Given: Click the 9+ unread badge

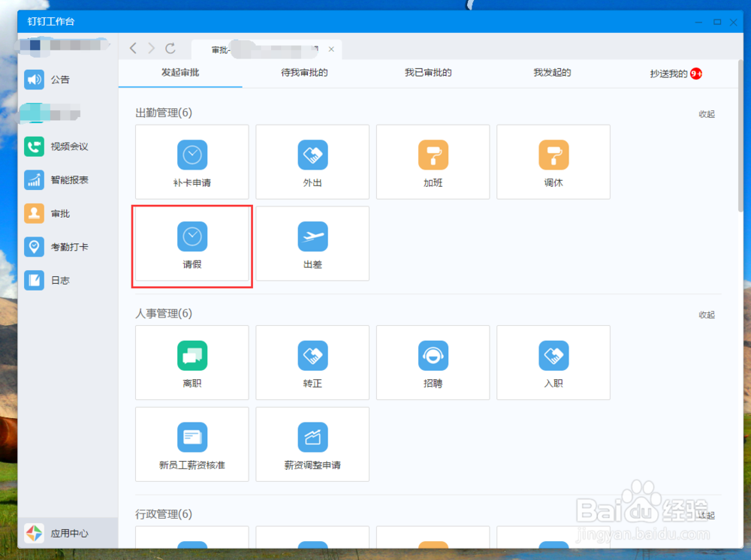Looking at the screenshot, I should coord(696,74).
